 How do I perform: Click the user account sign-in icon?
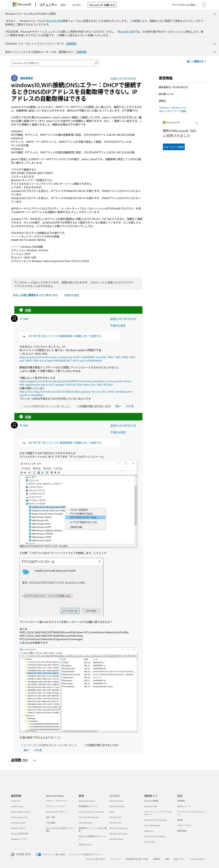point(204,5)
